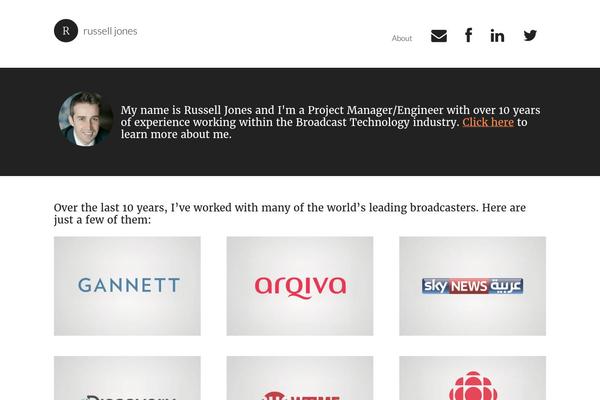Open the Twitter bird icon link
Viewport: 600px width, 400px height.
[x=530, y=36]
